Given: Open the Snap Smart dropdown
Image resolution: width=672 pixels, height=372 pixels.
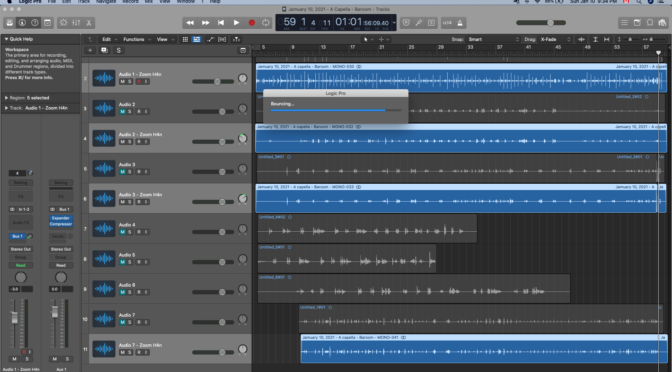Looking at the screenshot, I should pos(493,39).
